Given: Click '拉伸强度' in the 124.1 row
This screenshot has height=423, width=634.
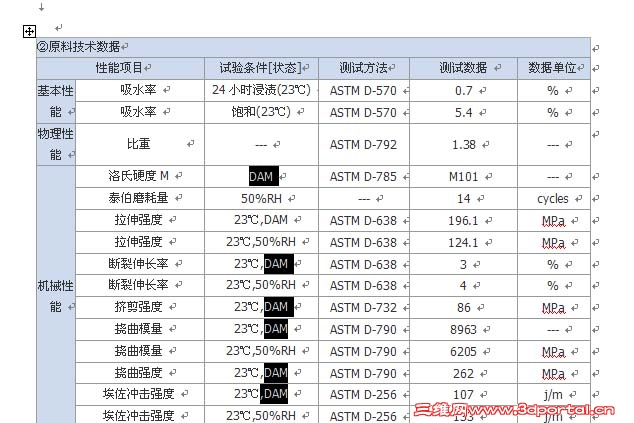Looking at the screenshot, I should click(x=138, y=242).
